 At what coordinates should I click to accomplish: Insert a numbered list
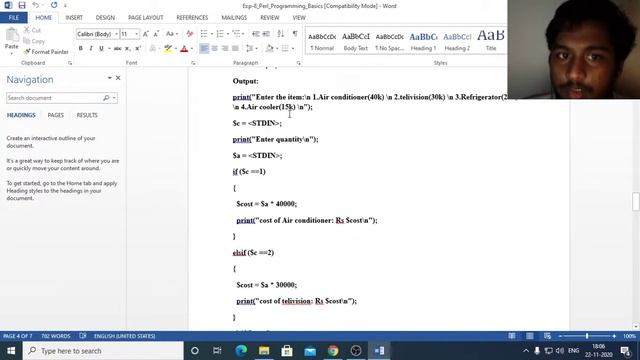click(x=220, y=34)
